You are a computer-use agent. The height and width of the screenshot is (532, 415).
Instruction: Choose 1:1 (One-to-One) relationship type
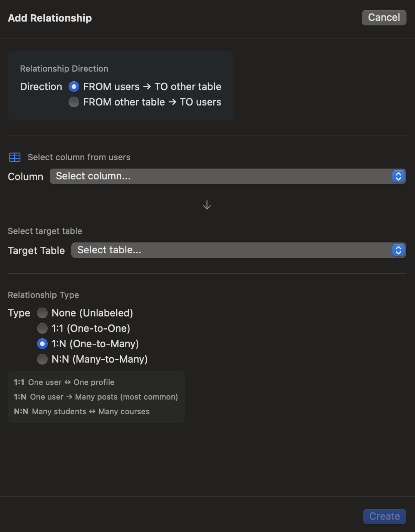42,328
